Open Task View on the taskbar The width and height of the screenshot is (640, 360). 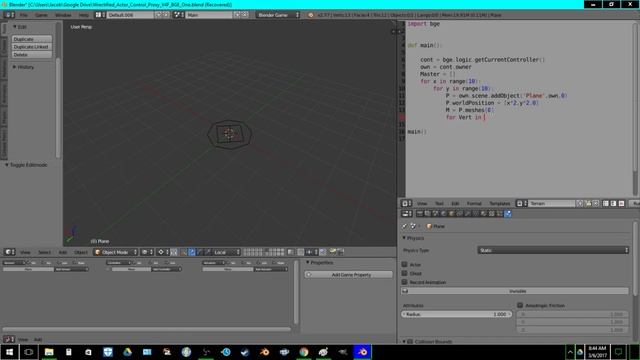29,352
